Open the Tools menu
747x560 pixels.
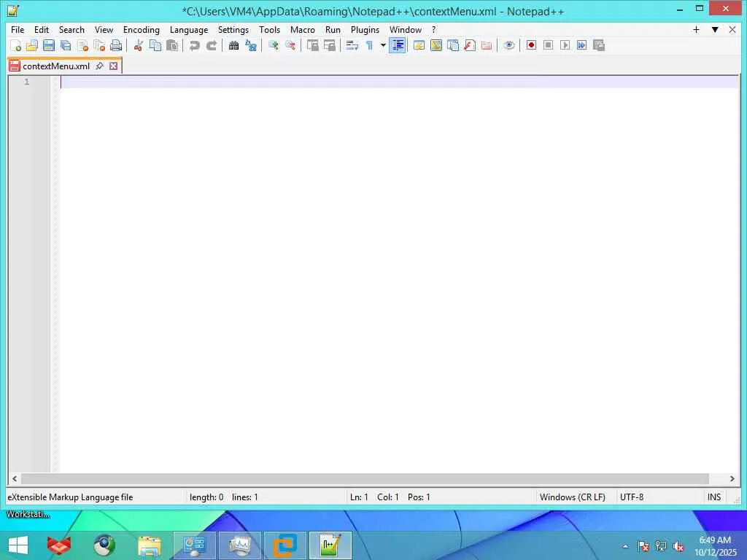point(270,29)
